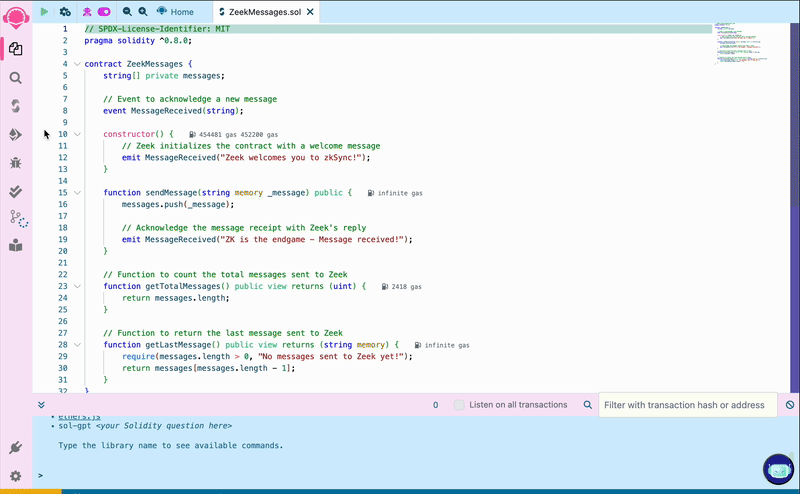Click the code minimap thumbnail
The height and width of the screenshot is (494, 800).
coord(740,43)
